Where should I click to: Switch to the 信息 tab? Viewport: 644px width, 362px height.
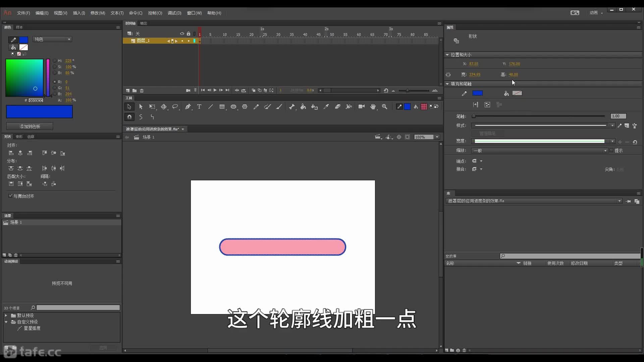(31, 136)
